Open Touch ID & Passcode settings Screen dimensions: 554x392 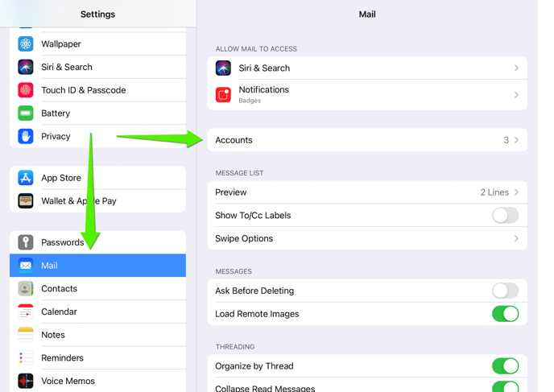pyautogui.click(x=98, y=90)
